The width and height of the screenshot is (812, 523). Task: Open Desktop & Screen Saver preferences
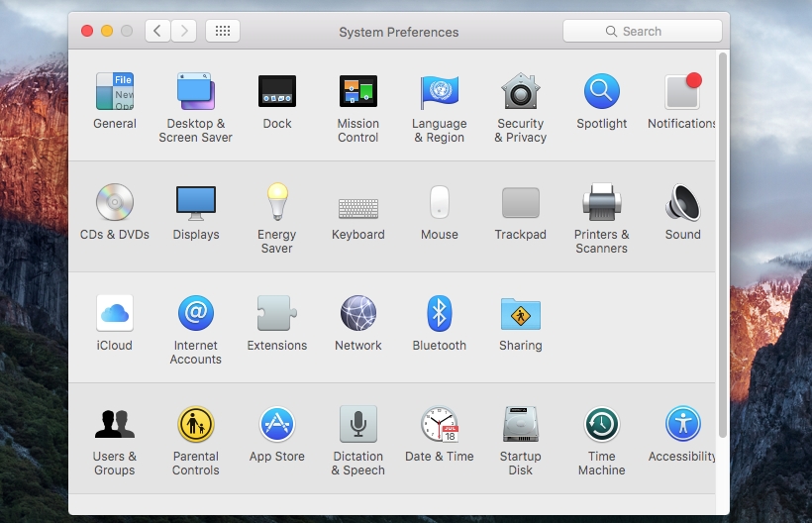coord(195,91)
